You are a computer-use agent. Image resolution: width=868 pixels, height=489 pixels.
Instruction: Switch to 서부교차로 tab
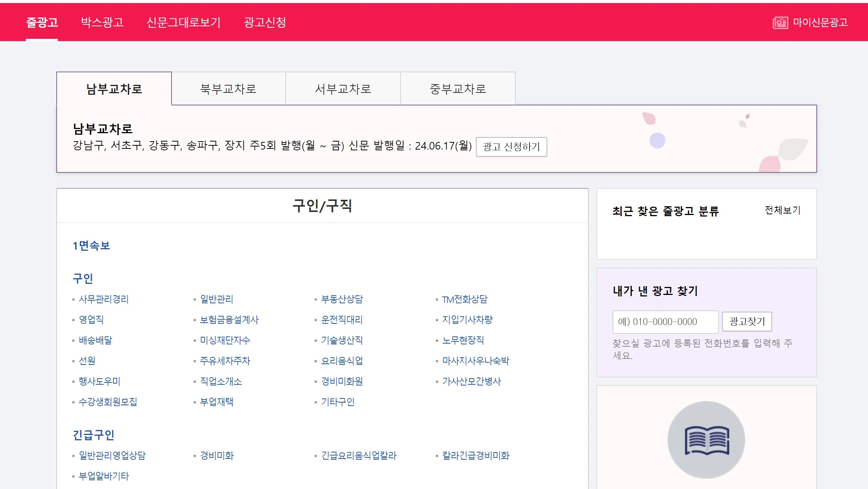[343, 89]
